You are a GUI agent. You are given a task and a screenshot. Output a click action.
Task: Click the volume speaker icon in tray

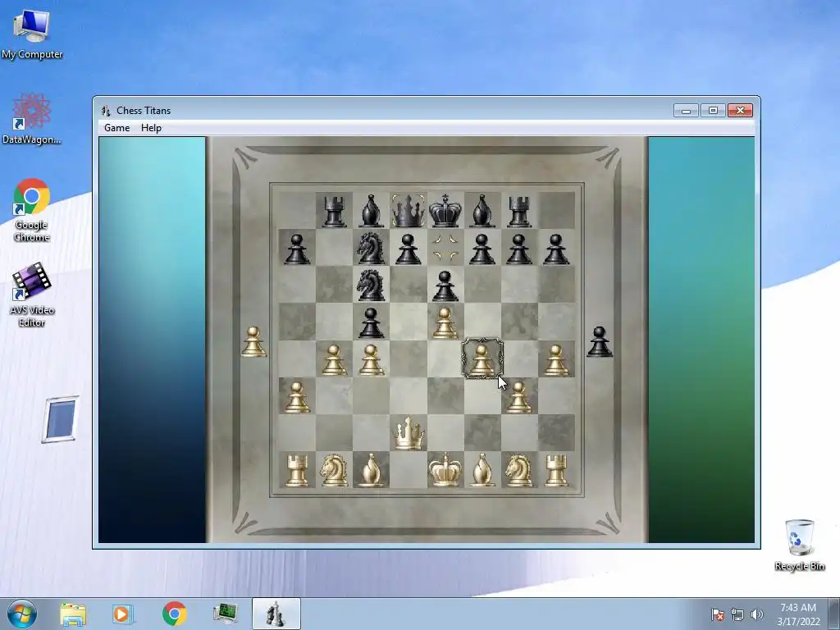[x=757, y=614]
